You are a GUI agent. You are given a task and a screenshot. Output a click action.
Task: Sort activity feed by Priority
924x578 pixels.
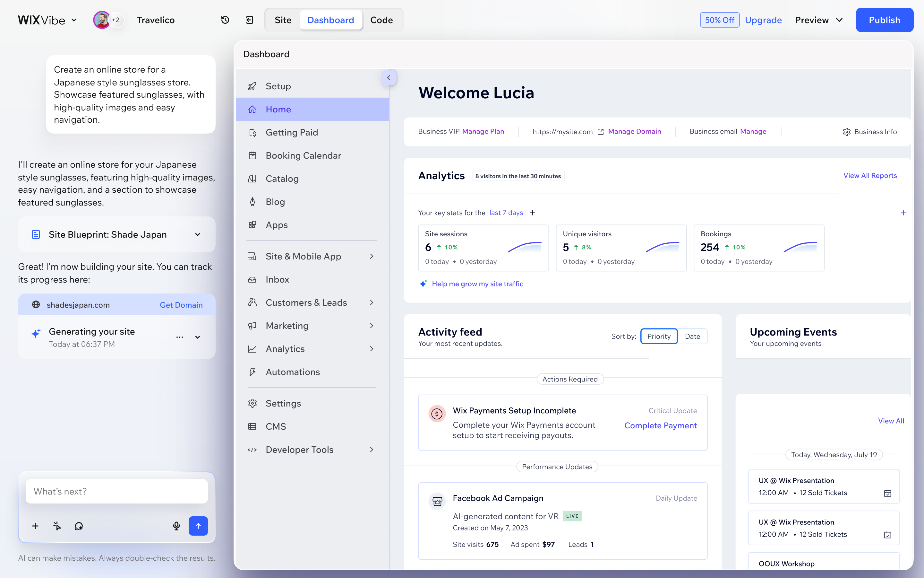(659, 336)
